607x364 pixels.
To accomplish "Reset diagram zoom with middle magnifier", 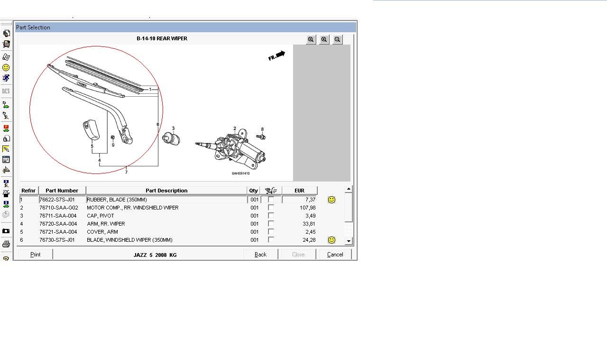I will 324,40.
